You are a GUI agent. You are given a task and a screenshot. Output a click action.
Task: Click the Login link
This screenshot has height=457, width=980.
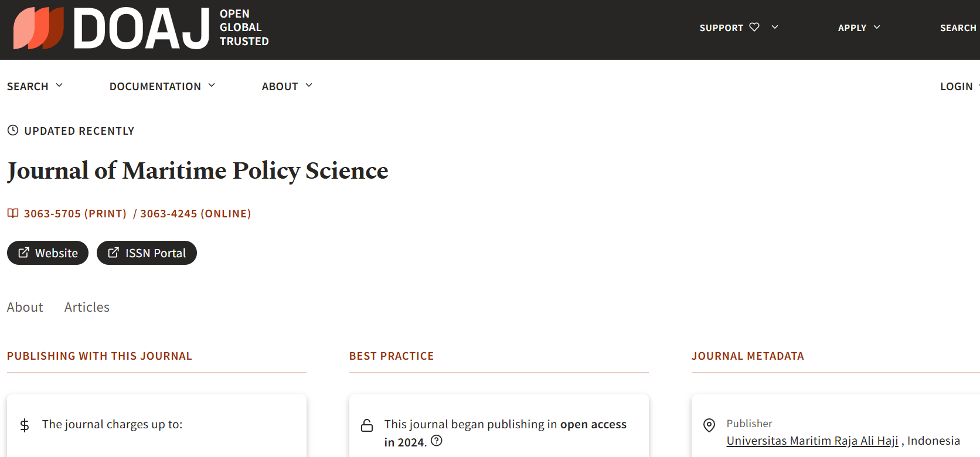coord(957,86)
